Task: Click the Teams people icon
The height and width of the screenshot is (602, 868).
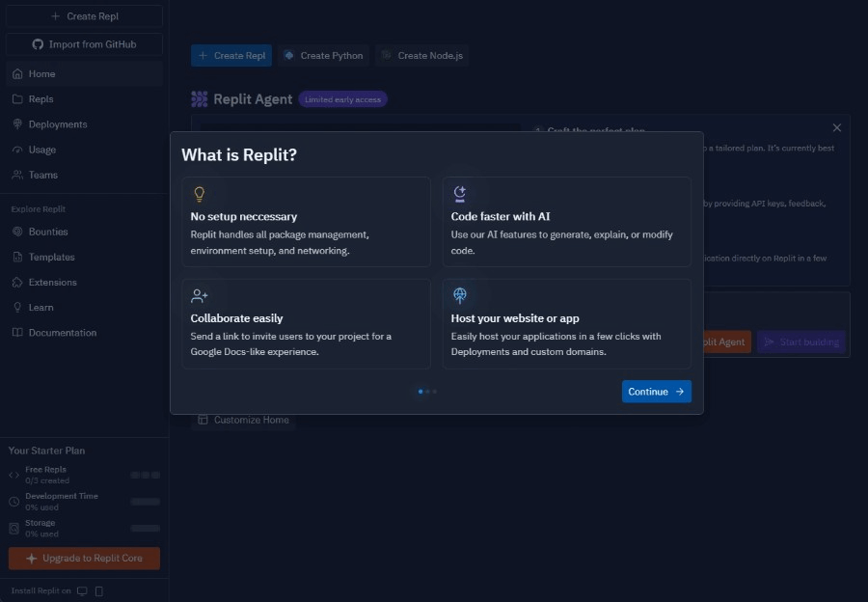Action: pos(17,175)
